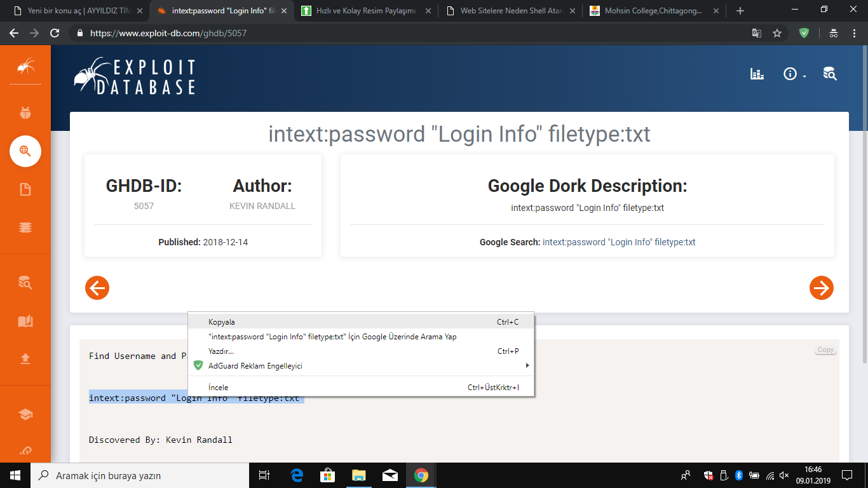Click the Discovered By: Kevin Randall line
The width and height of the screenshot is (868, 488).
(161, 440)
